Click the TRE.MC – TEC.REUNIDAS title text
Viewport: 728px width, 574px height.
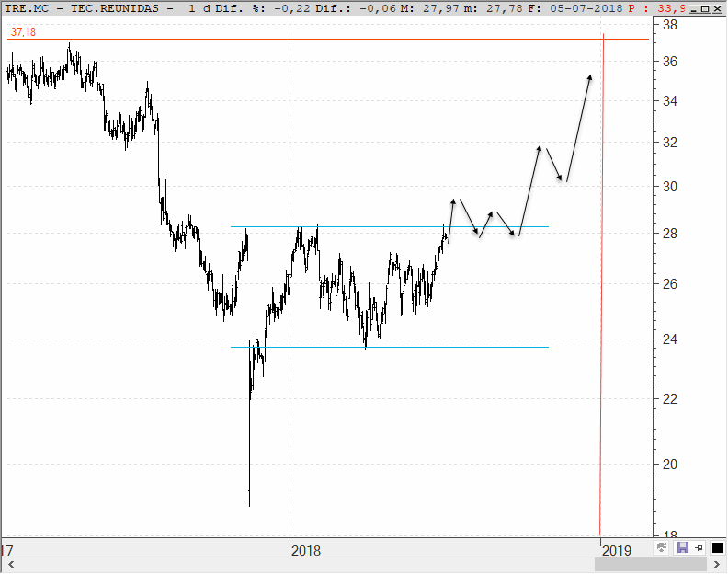coord(82,8)
